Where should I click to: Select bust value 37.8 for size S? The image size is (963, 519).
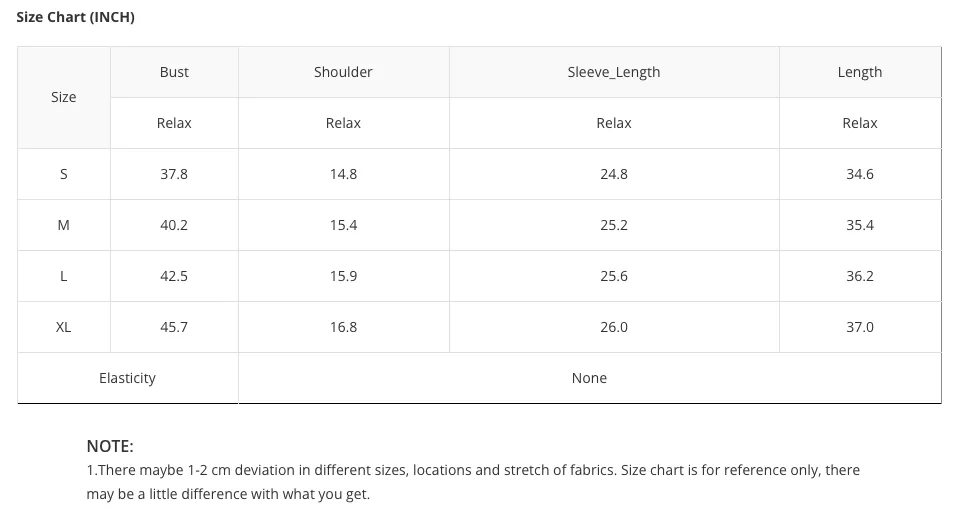pos(174,174)
